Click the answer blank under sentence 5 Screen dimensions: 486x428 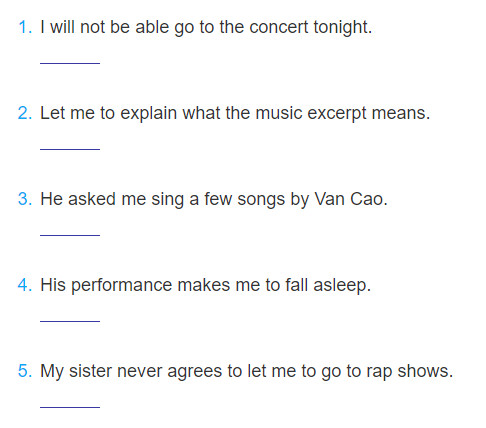click(x=70, y=406)
